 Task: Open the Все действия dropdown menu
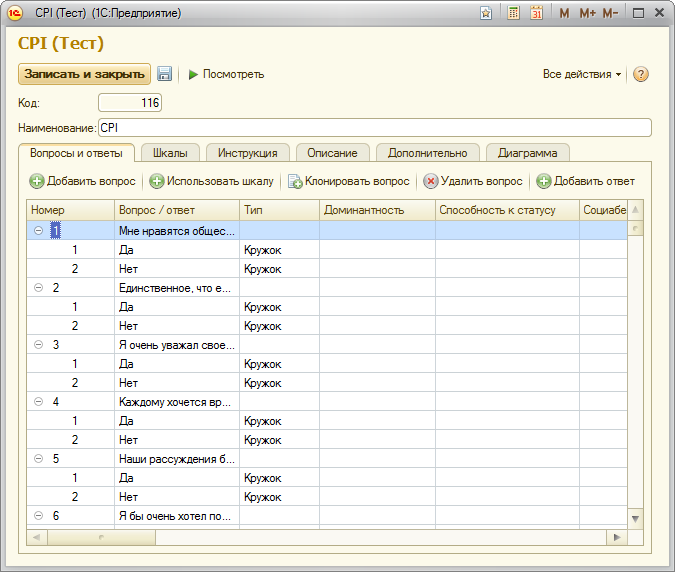click(582, 74)
